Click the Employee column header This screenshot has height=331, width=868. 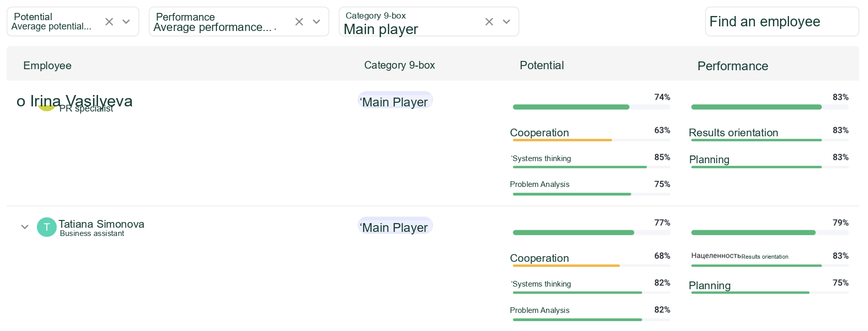pos(48,66)
